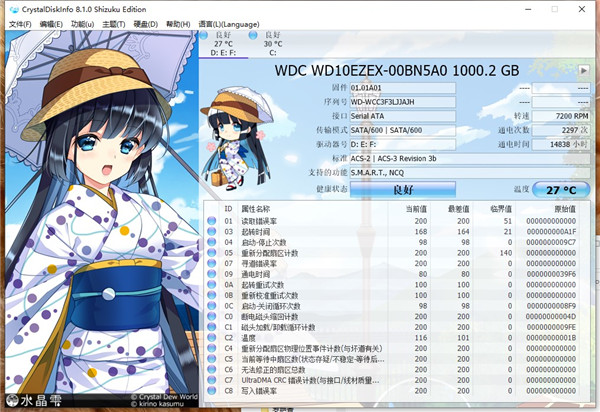Screen dimensions: 600x412
Task: Click the Shizuku chibi character image
Action: click(239, 138)
